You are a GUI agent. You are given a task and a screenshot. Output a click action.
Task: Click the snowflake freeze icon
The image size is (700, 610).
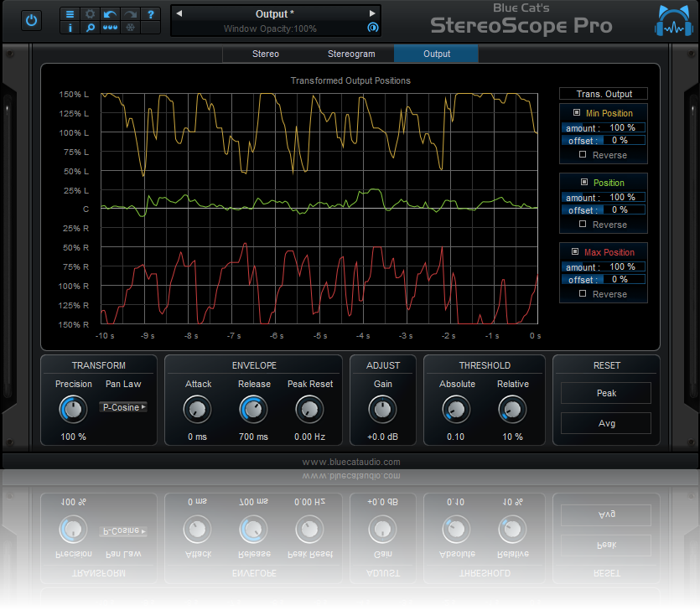coord(130,28)
